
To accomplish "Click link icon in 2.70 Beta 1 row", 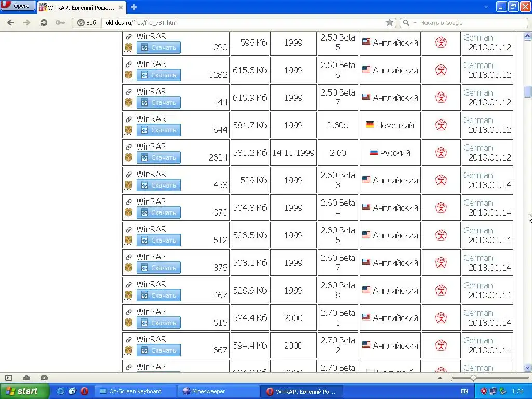I will coord(129,312).
